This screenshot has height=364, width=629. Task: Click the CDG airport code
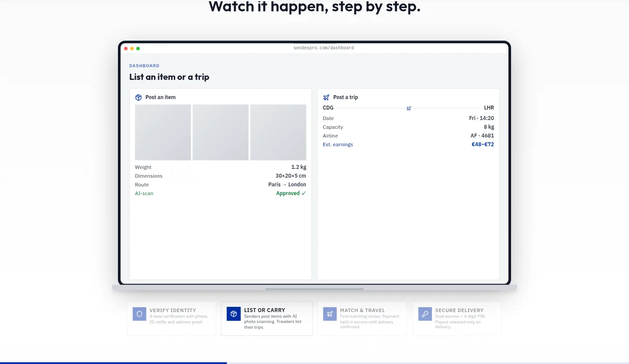[328, 108]
